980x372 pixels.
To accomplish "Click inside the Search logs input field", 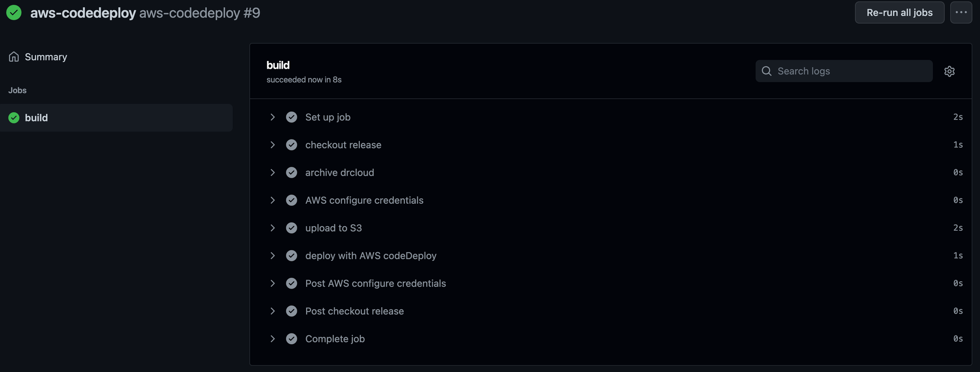I will coord(843,71).
